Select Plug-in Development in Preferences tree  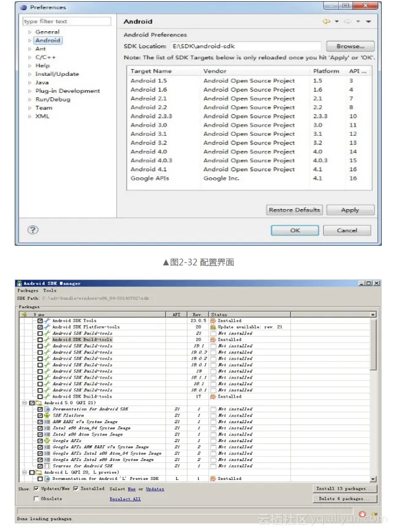(x=67, y=91)
